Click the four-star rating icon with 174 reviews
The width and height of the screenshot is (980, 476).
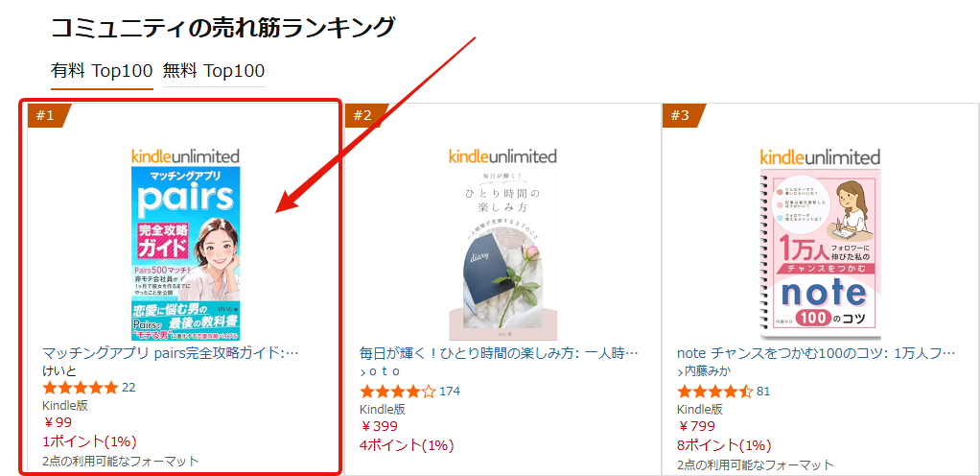tap(397, 392)
